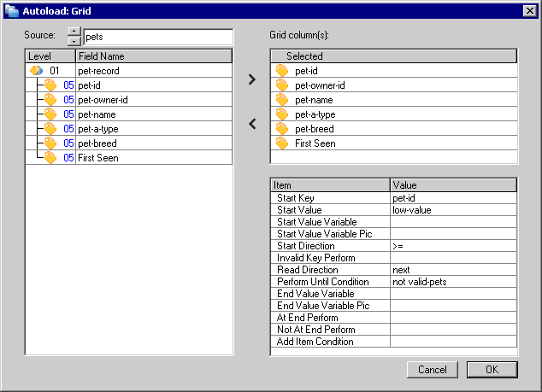Select pet-id text in Selected grid columns

(x=306, y=71)
